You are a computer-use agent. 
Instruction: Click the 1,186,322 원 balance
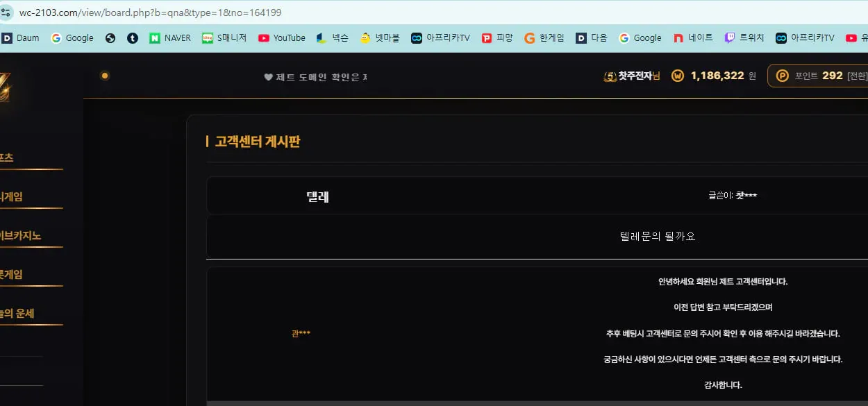(724, 76)
